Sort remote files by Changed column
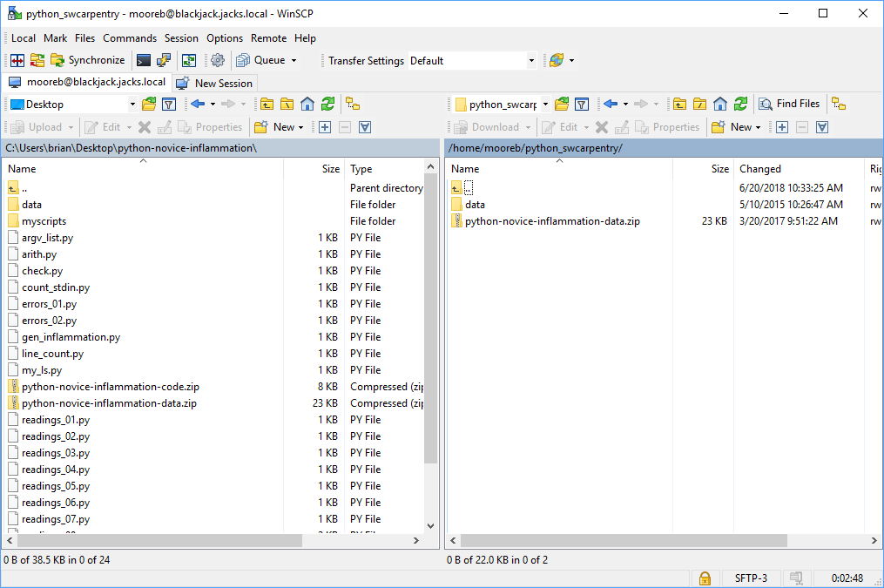Screen dimensions: 884x588 point(799,169)
